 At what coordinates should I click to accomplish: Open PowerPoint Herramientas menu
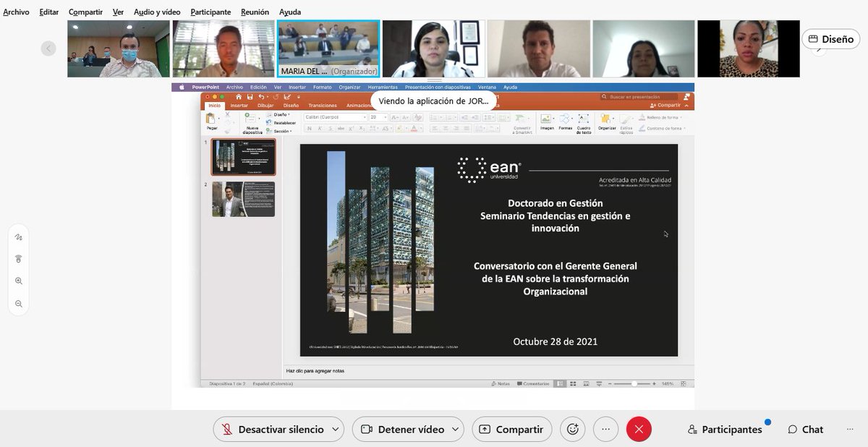point(383,87)
